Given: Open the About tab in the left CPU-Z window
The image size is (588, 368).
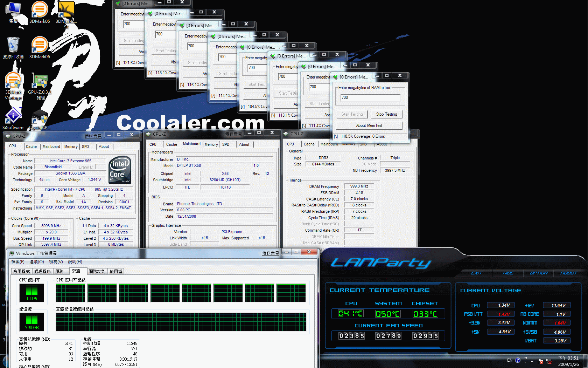Looking at the screenshot, I should tap(104, 146).
